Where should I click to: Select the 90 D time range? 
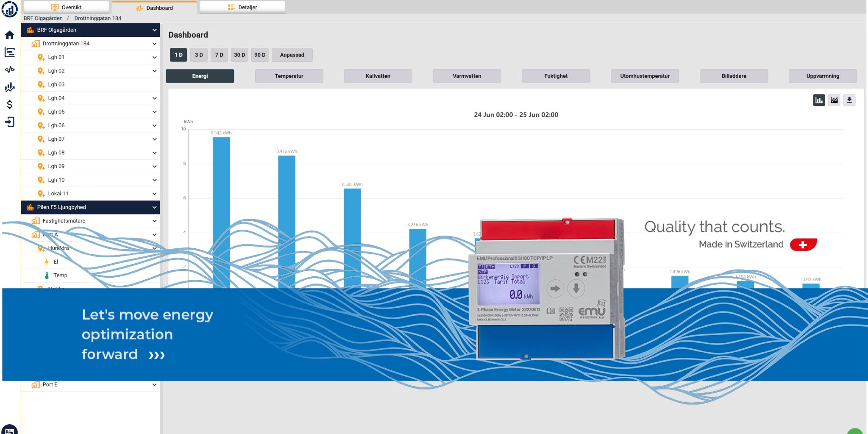260,55
